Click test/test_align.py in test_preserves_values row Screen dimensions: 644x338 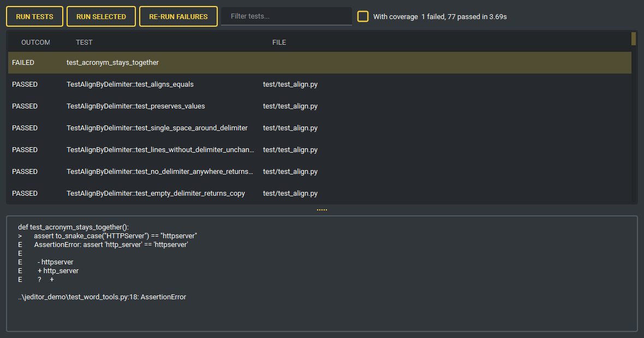coord(290,106)
